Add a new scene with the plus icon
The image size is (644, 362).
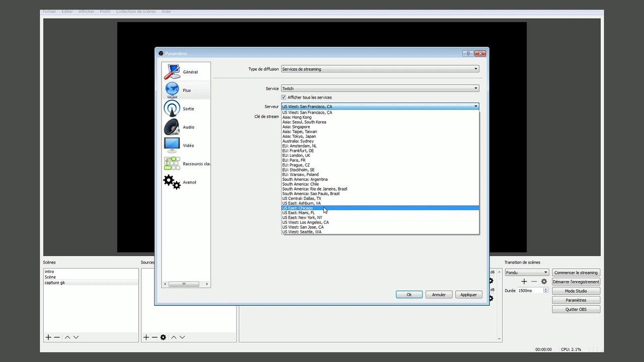coord(48,337)
